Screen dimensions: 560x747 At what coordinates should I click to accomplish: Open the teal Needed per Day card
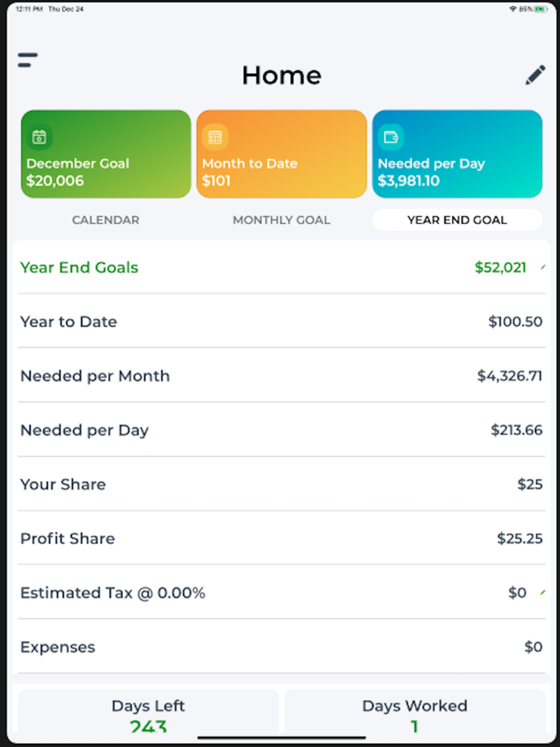coord(457,154)
